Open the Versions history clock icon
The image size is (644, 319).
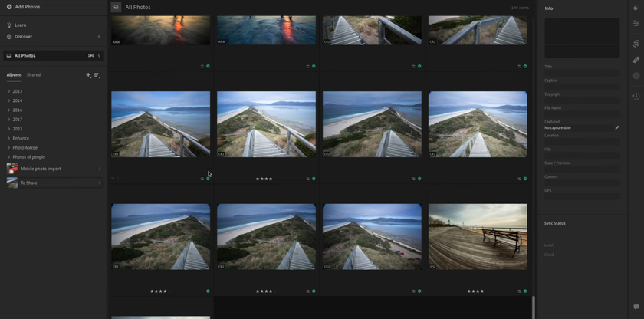[x=636, y=97]
